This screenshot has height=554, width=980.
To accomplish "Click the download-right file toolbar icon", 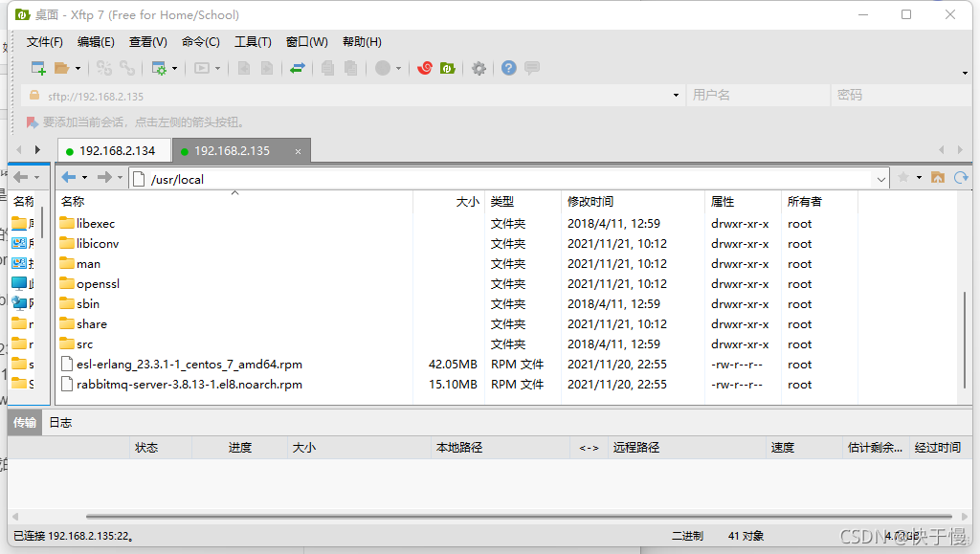I will (267, 68).
